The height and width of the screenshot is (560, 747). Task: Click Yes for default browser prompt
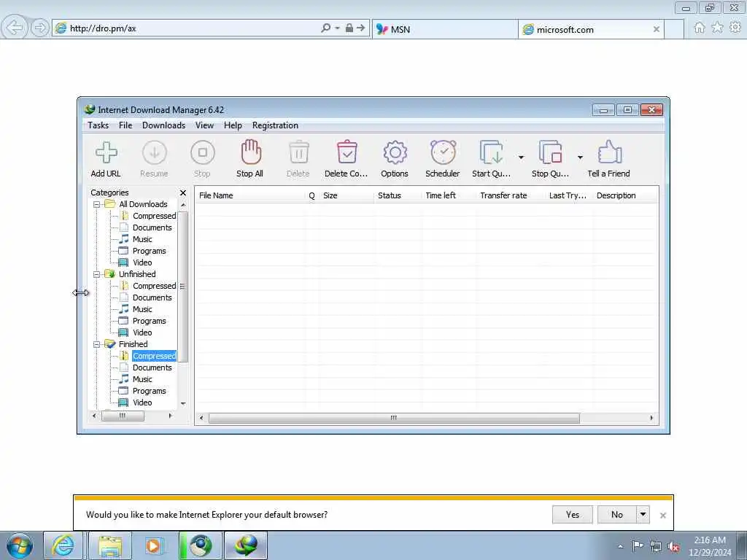pos(573,514)
